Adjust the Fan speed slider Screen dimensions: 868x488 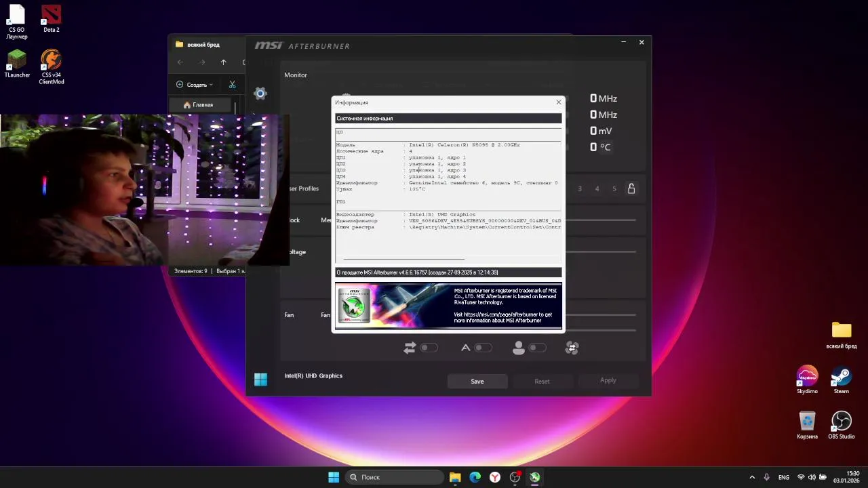point(601,314)
